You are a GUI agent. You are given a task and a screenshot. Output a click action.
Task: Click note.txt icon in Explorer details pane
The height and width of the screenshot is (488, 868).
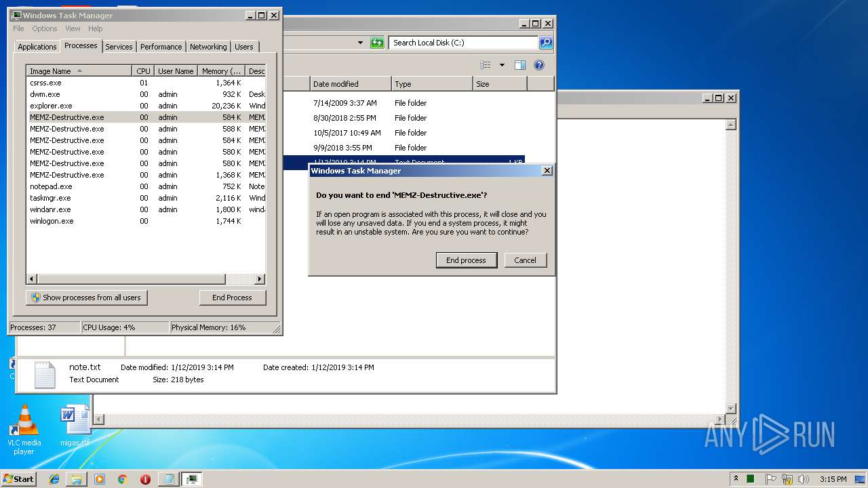45,375
